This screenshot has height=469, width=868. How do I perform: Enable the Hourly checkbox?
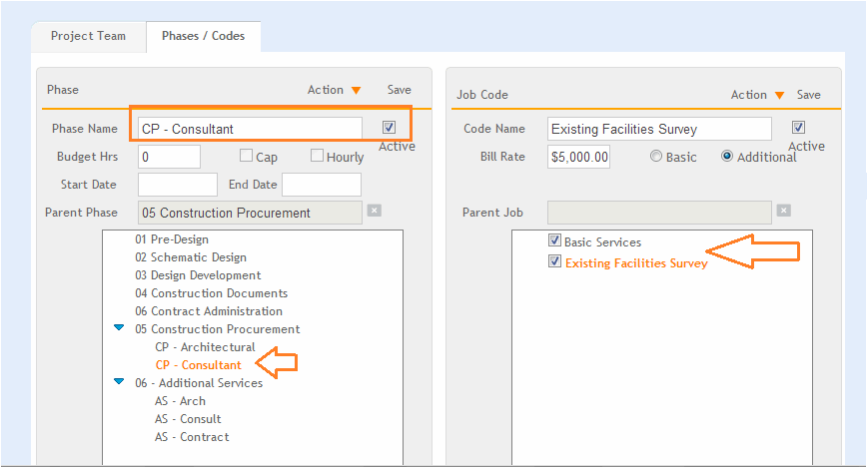[x=317, y=156]
